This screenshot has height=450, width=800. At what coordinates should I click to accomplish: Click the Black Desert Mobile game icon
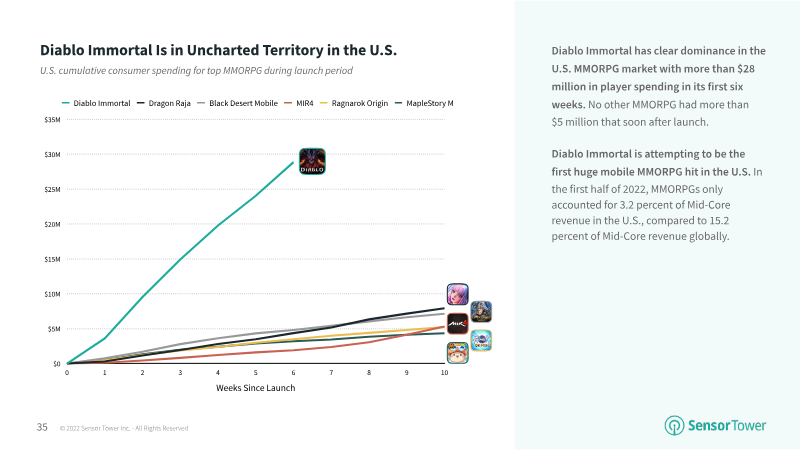[x=481, y=312]
